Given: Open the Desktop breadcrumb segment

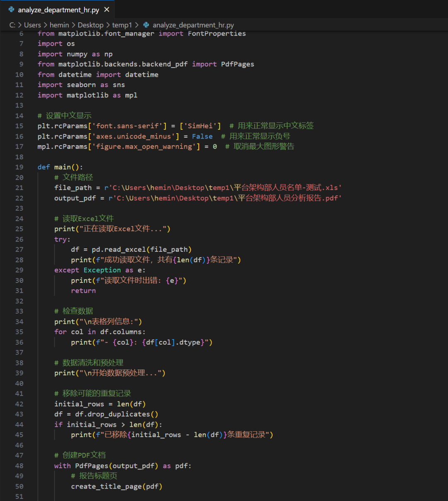Looking at the screenshot, I should tap(90, 25).
